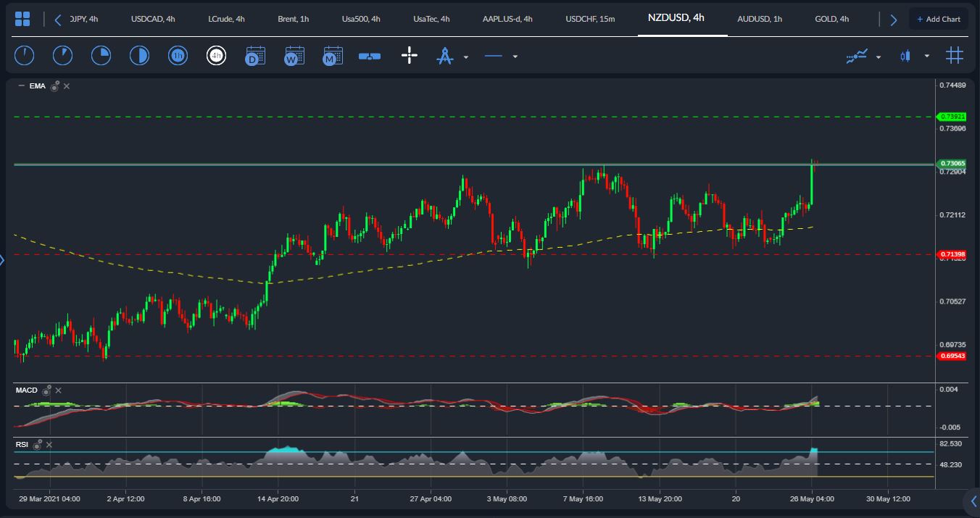Switch to the LCrude, 4h tab
The height and width of the screenshot is (518, 980).
[x=226, y=19]
